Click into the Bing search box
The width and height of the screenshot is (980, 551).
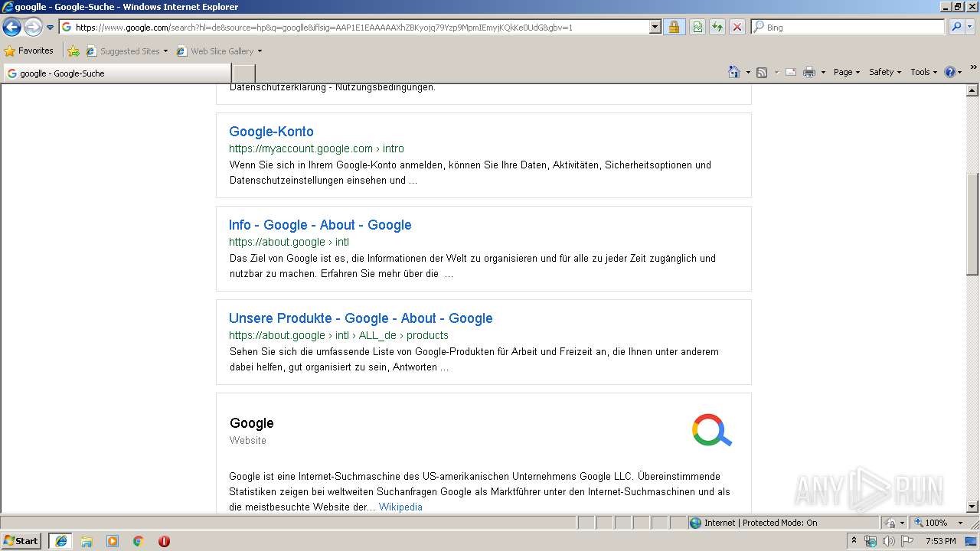pos(848,27)
